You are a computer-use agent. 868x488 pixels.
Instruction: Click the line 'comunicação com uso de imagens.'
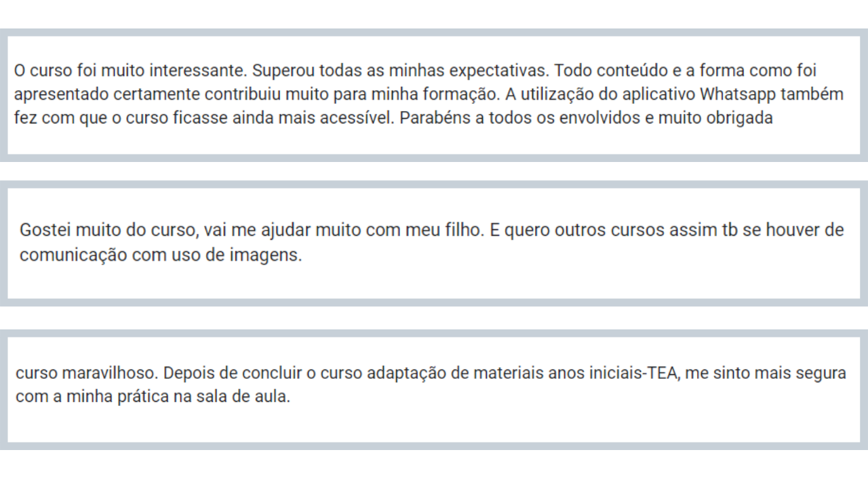[161, 256]
